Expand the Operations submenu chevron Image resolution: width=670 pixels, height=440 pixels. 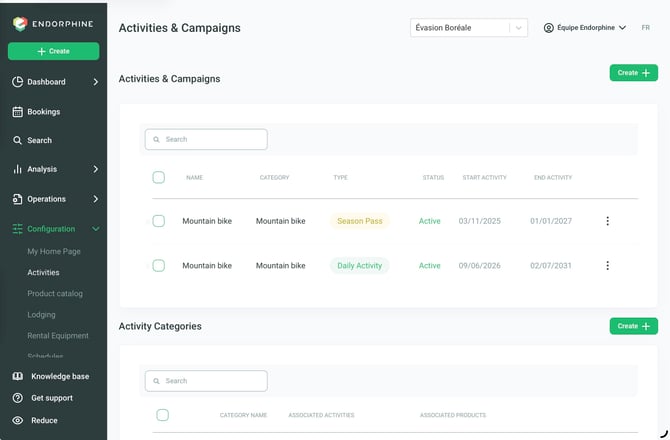(96, 199)
